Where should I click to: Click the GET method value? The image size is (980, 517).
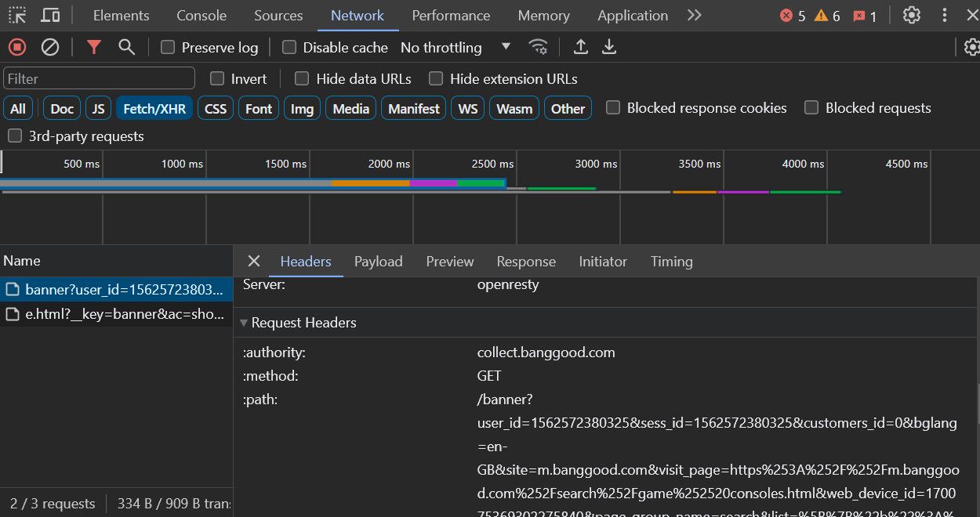click(x=489, y=376)
